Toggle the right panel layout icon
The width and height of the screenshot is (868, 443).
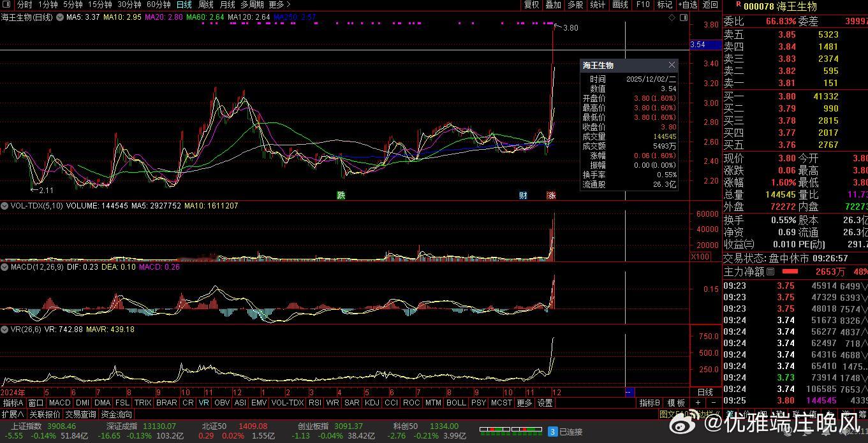682,18
